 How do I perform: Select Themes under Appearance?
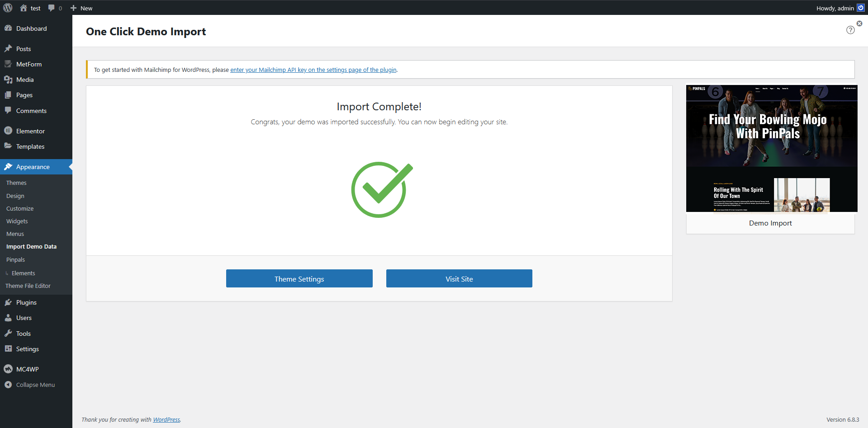[16, 183]
